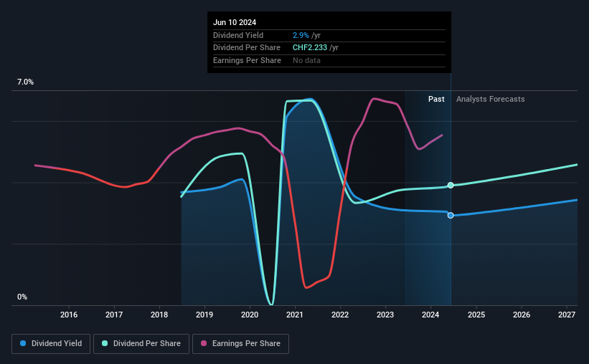Click the 2025 x-axis label
589x364 pixels.
[476, 315]
